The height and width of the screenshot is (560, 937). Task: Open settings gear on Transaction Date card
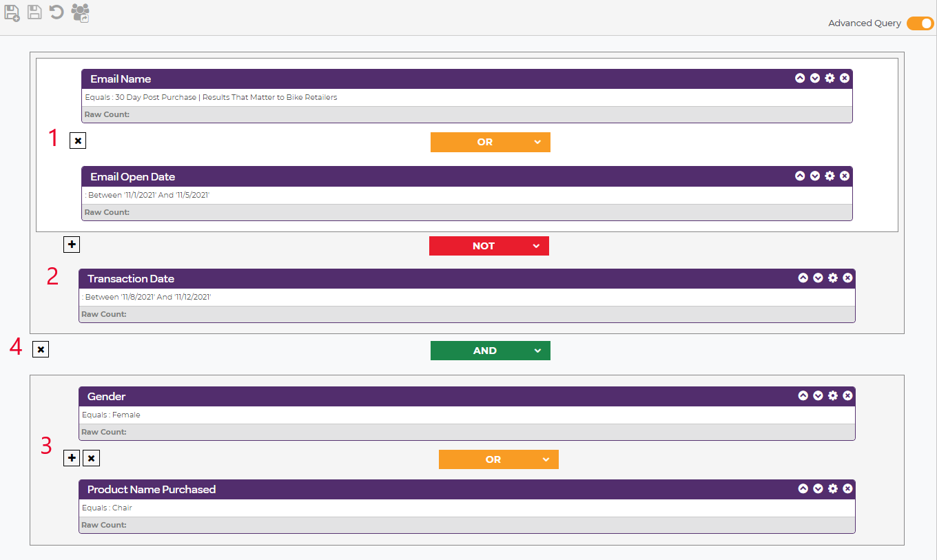(833, 278)
